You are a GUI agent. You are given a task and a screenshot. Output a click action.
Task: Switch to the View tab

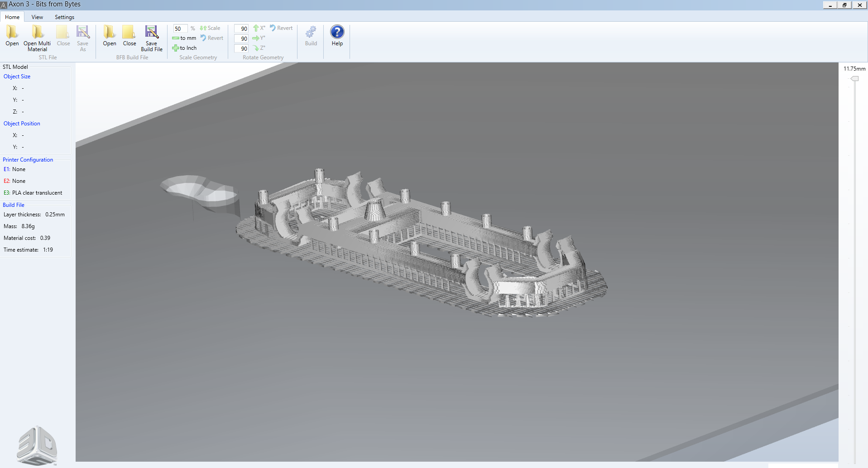tap(37, 17)
